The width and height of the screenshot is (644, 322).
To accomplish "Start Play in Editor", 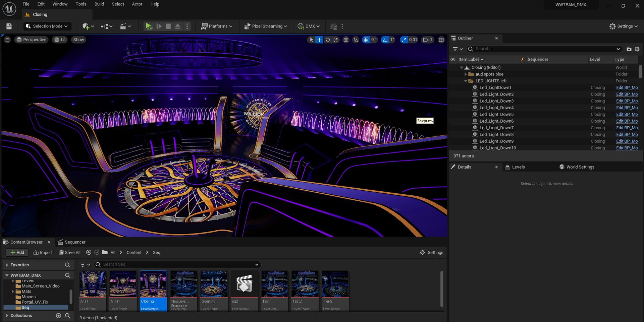I will [x=149, y=26].
